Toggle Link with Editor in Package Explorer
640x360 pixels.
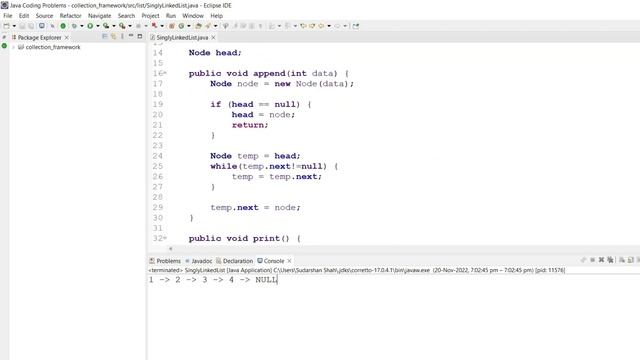coord(113,37)
